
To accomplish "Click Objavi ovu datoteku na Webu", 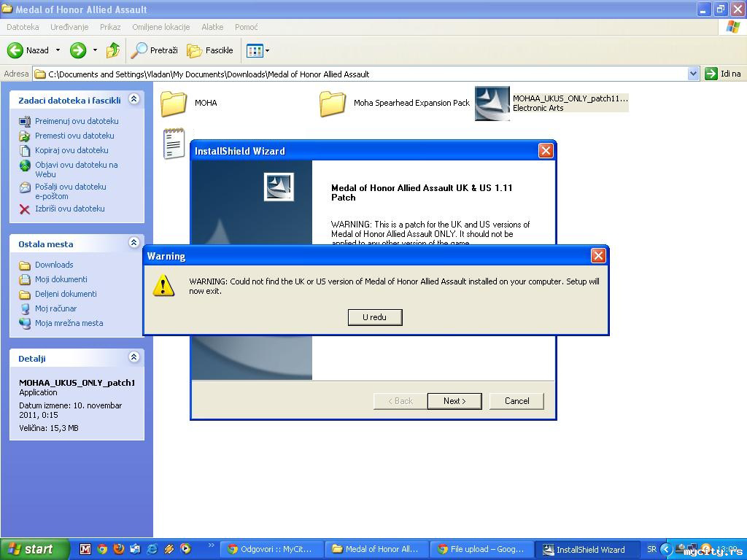I will [76, 169].
